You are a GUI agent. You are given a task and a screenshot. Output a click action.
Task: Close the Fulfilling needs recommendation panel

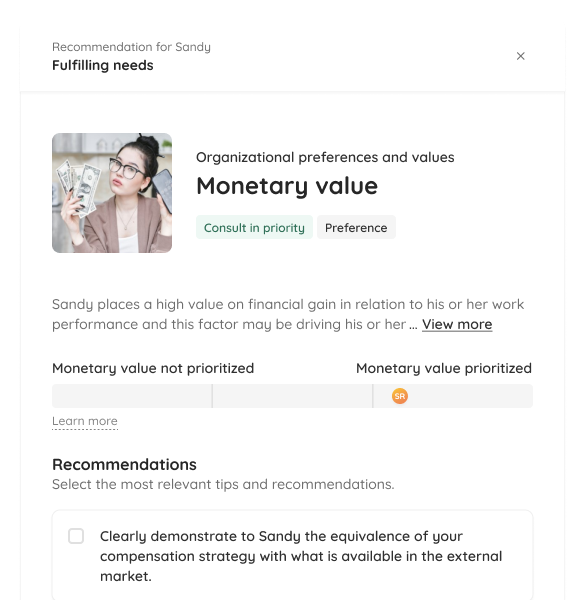[520, 56]
